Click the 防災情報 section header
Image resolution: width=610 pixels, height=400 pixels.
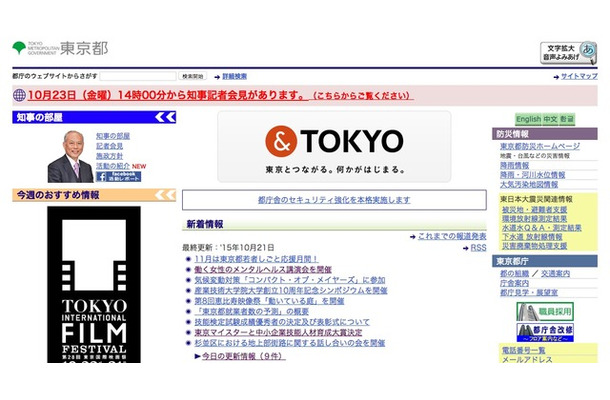click(x=545, y=134)
